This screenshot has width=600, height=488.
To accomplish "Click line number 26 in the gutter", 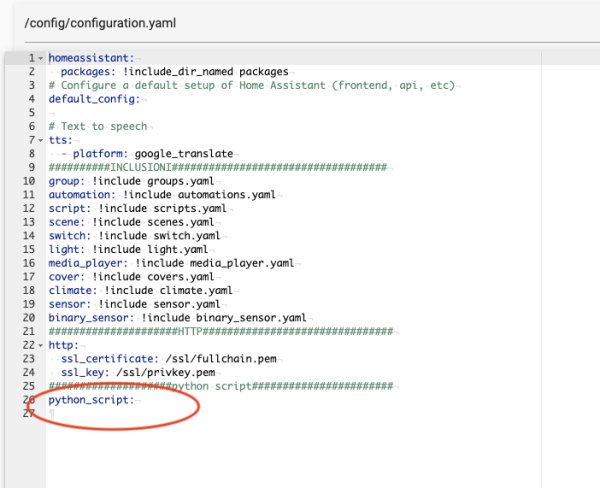I will (x=29, y=399).
